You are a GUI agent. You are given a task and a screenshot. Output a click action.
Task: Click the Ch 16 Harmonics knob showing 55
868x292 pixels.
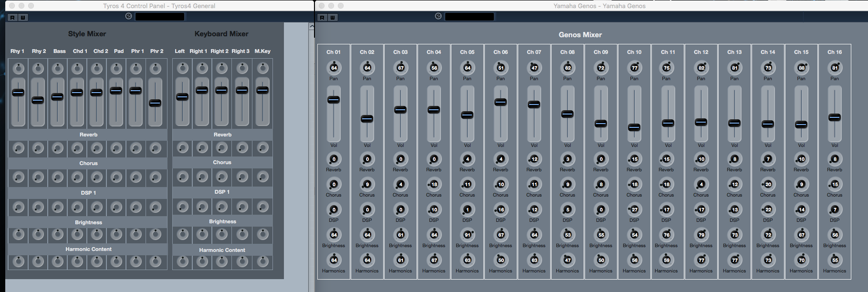pyautogui.click(x=835, y=260)
